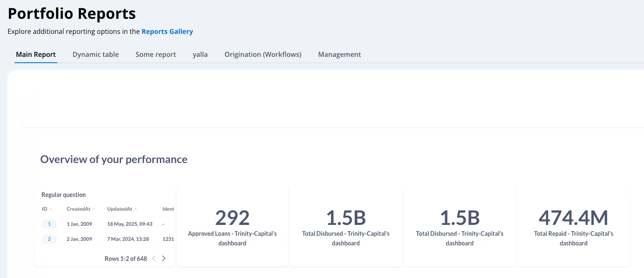Select the Regular question card title

(x=64, y=195)
